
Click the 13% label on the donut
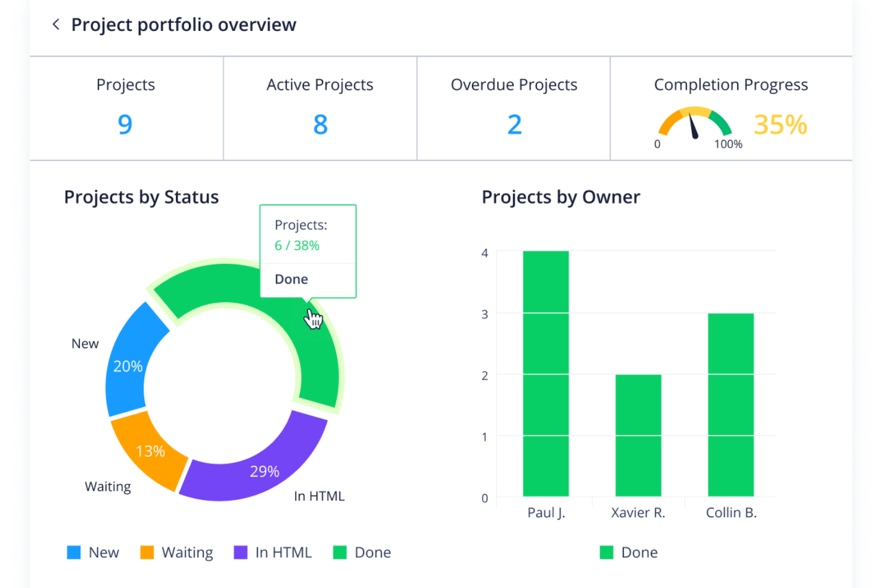point(151,452)
